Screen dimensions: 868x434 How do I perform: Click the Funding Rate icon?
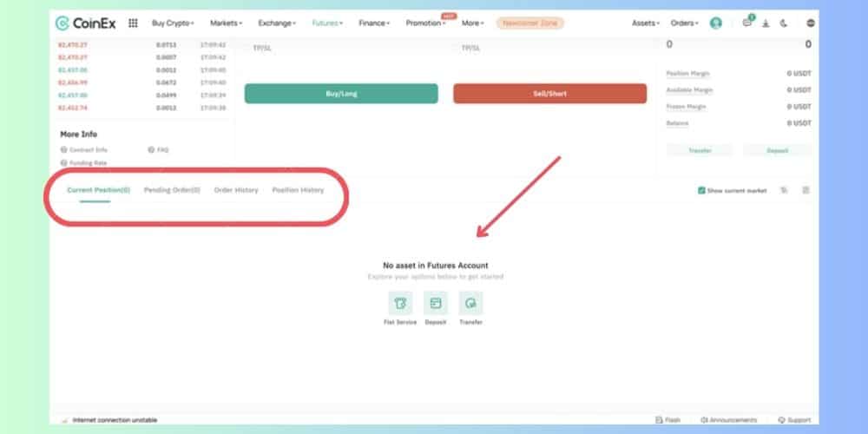tap(64, 163)
